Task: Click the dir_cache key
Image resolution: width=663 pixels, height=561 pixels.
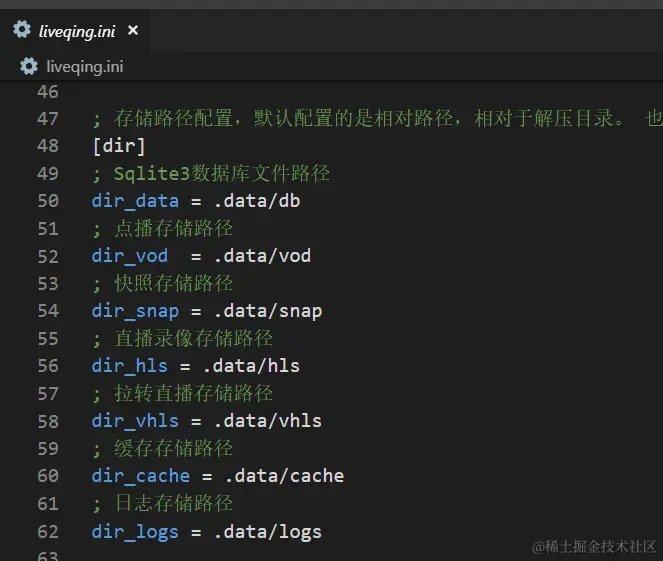Action: [140, 476]
